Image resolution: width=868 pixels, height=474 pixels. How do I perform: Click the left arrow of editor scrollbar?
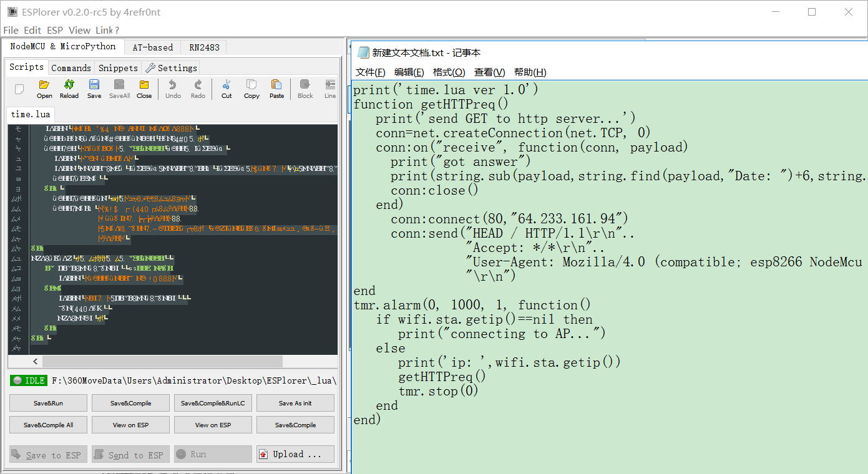click(x=36, y=361)
